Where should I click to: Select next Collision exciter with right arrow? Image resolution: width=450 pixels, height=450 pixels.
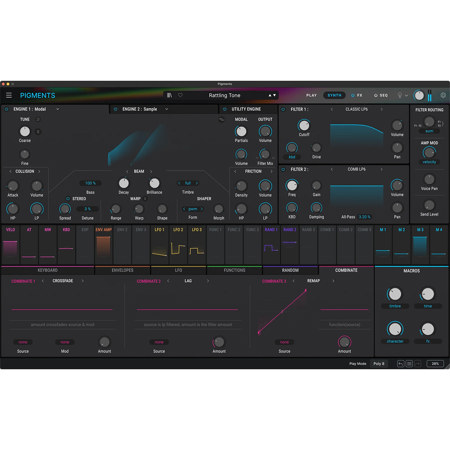click(x=39, y=171)
